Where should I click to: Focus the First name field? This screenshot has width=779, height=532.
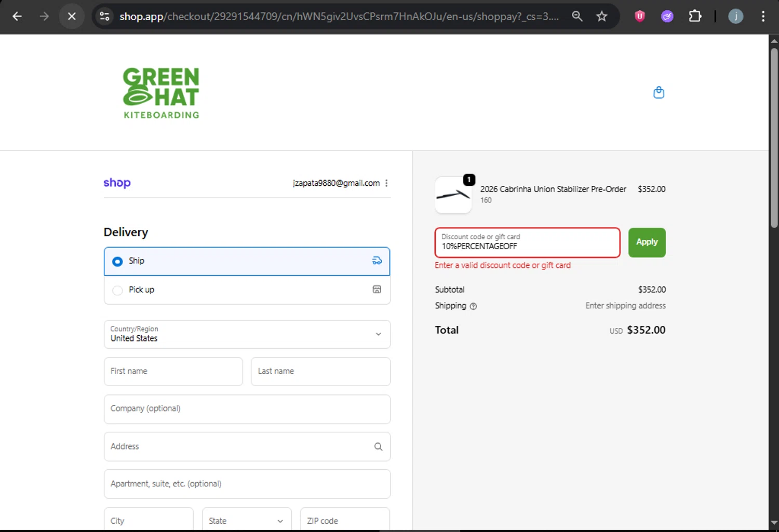point(173,372)
